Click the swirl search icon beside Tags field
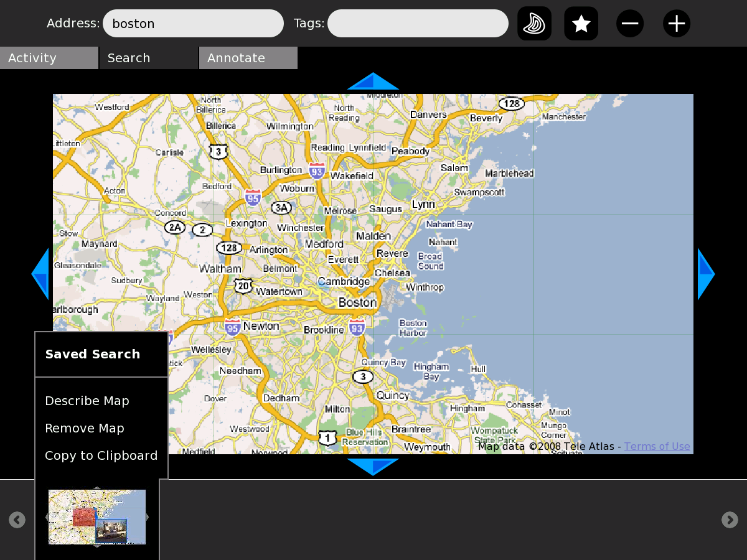The image size is (747, 560). coord(534,24)
